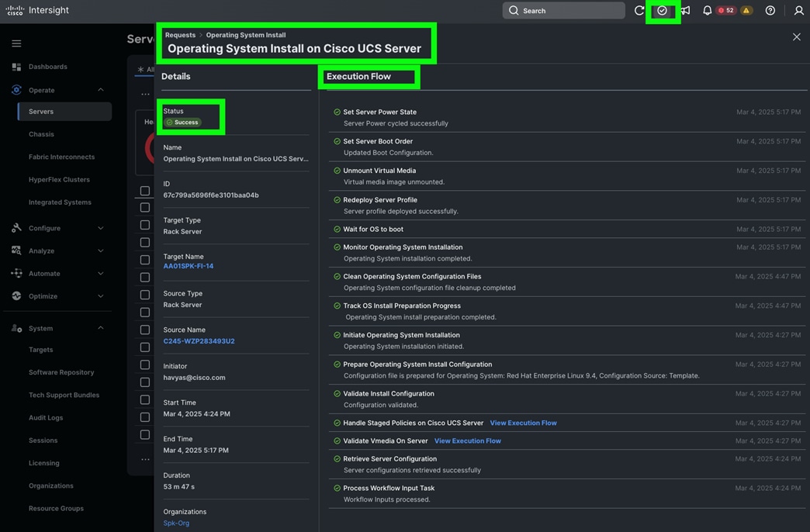
Task: View Execution Flow for Handle Staged Policies
Action: (x=523, y=423)
